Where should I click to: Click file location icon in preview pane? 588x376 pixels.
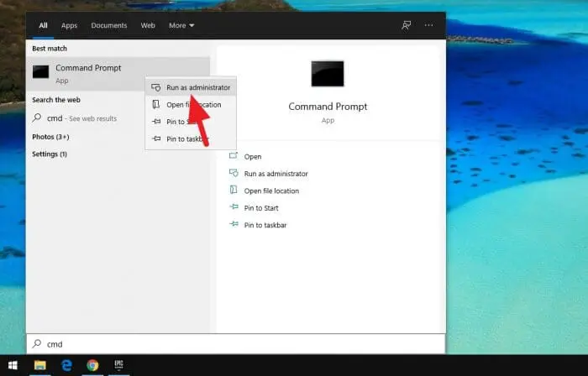click(234, 190)
